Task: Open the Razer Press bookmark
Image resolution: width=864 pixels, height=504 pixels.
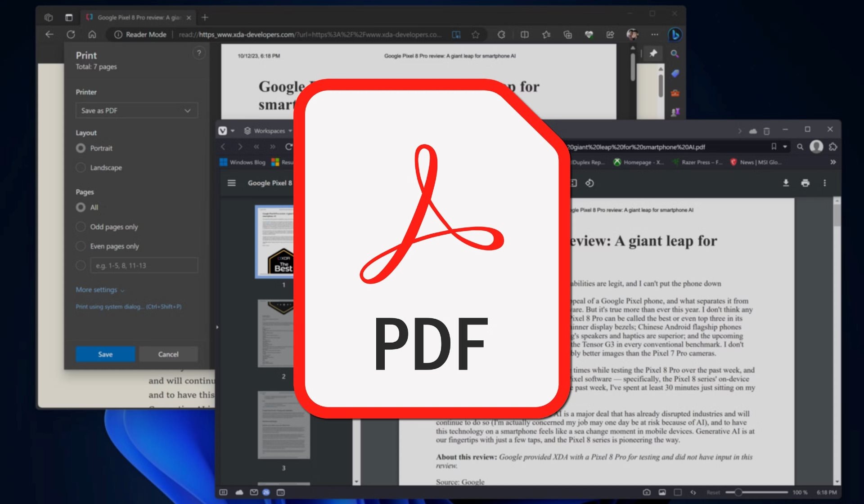Action: point(697,162)
